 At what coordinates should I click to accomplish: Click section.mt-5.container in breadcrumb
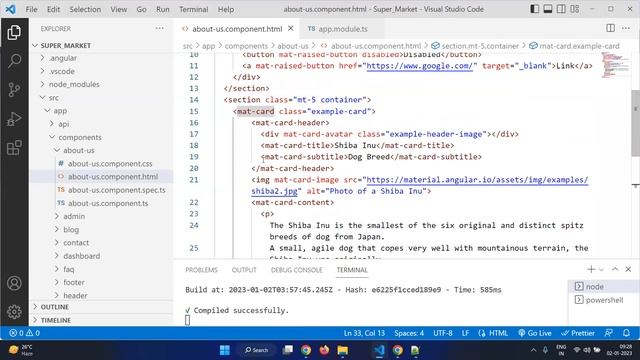click(480, 46)
